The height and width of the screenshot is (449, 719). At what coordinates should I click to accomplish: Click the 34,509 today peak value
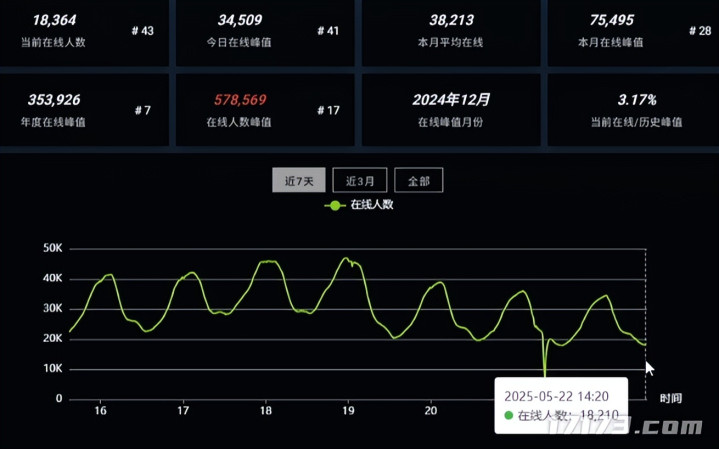pyautogui.click(x=240, y=20)
